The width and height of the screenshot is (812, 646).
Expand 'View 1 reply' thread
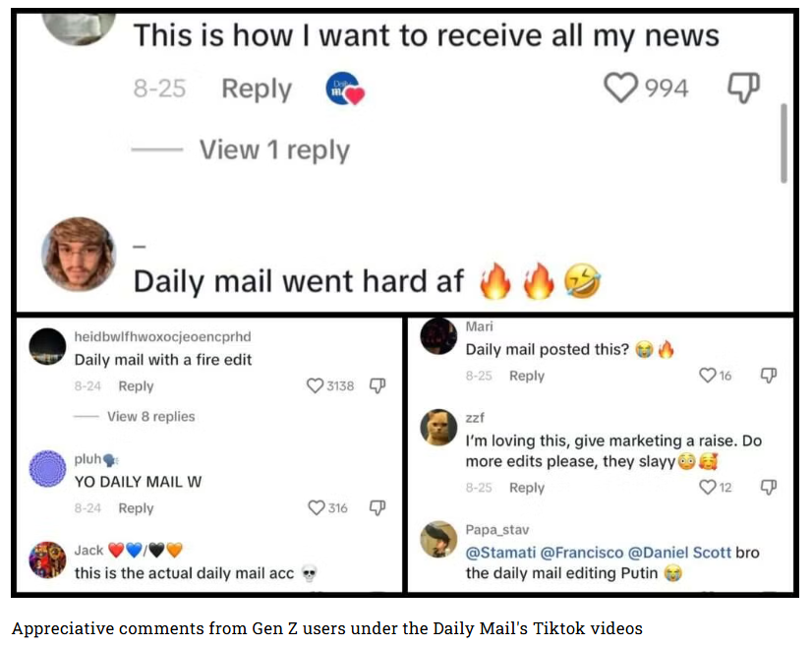[x=274, y=150]
